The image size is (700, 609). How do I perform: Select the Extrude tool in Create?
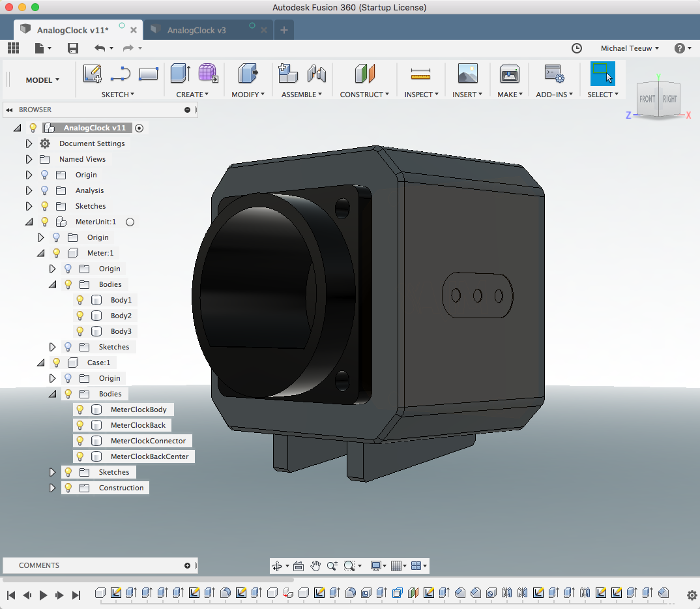tap(180, 74)
